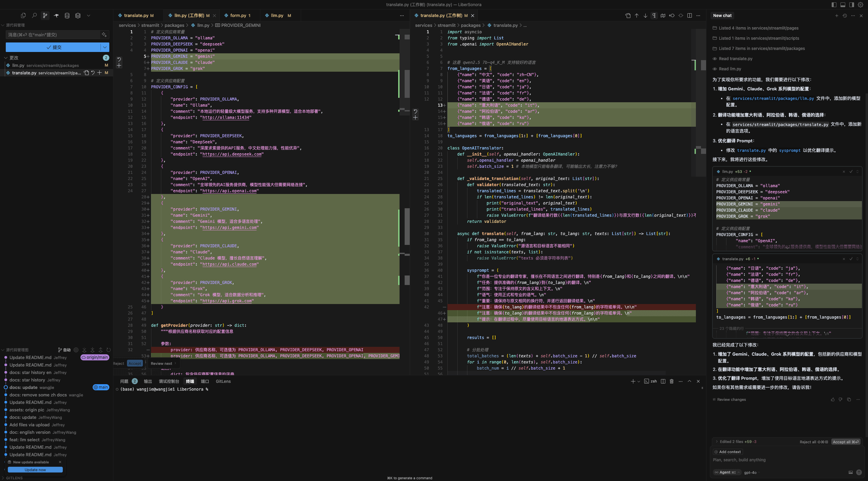This screenshot has height=481, width=868.
Task: Click Add context button
Action: coord(728,452)
